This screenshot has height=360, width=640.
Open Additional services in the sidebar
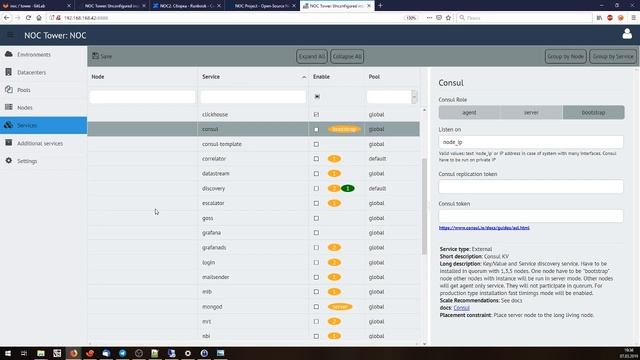tap(43, 143)
